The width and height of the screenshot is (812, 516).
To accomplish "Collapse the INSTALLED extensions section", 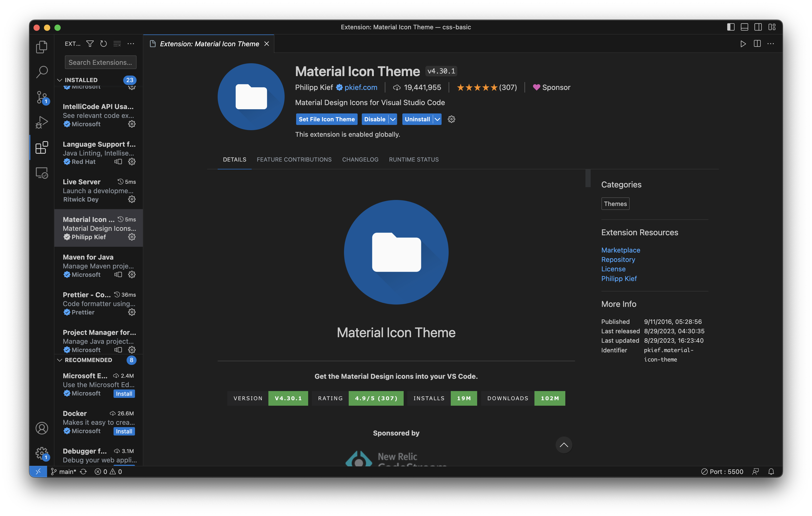I will click(x=60, y=80).
